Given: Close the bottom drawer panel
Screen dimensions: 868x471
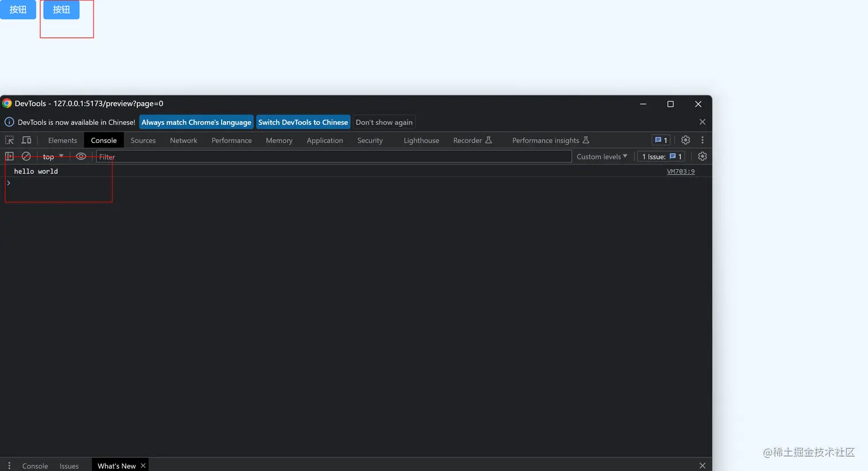Looking at the screenshot, I should [702, 465].
